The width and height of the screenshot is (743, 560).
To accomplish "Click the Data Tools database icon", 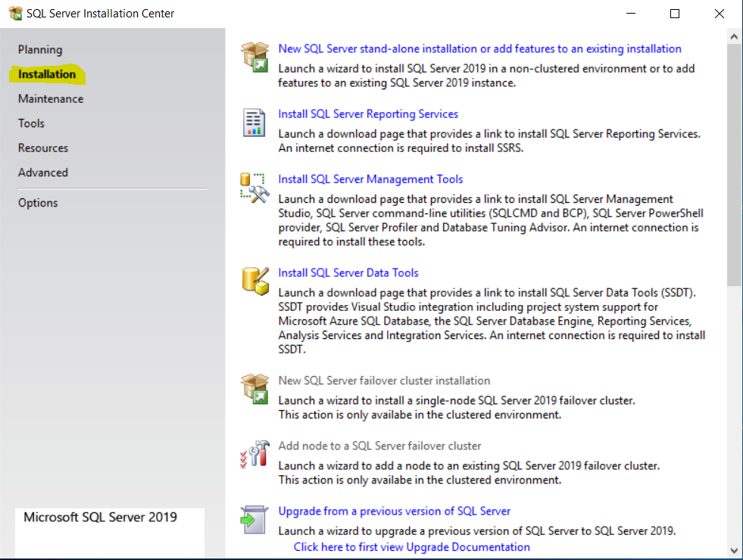I will click(255, 282).
